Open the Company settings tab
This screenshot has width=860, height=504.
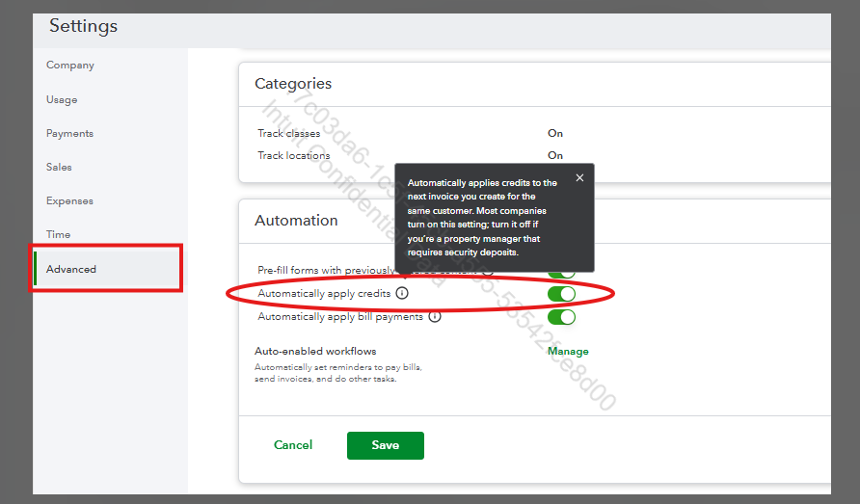pyautogui.click(x=70, y=66)
